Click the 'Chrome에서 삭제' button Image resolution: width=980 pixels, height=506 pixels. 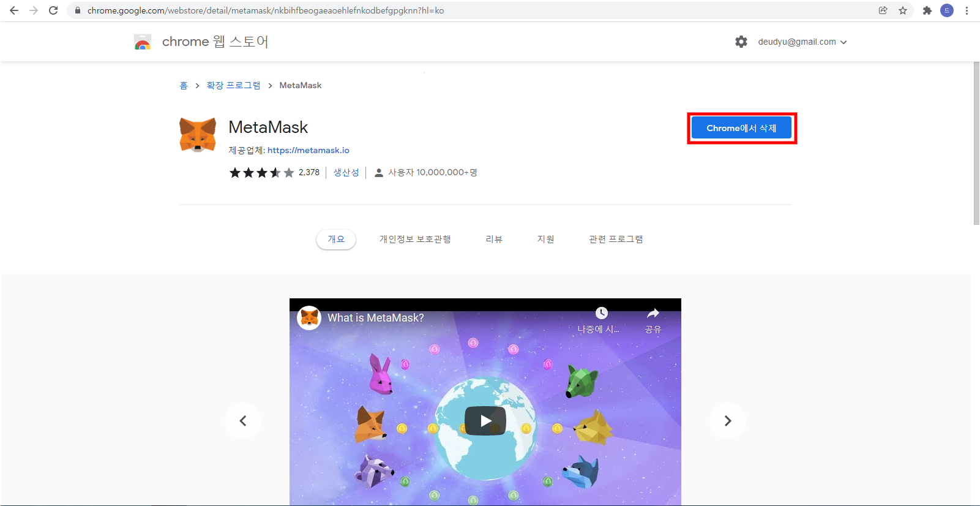point(741,128)
